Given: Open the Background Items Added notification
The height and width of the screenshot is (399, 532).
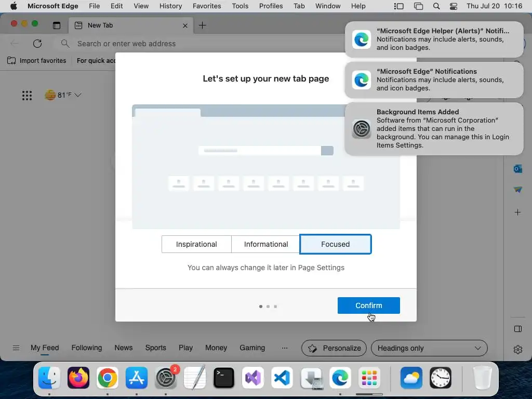Looking at the screenshot, I should point(434,129).
